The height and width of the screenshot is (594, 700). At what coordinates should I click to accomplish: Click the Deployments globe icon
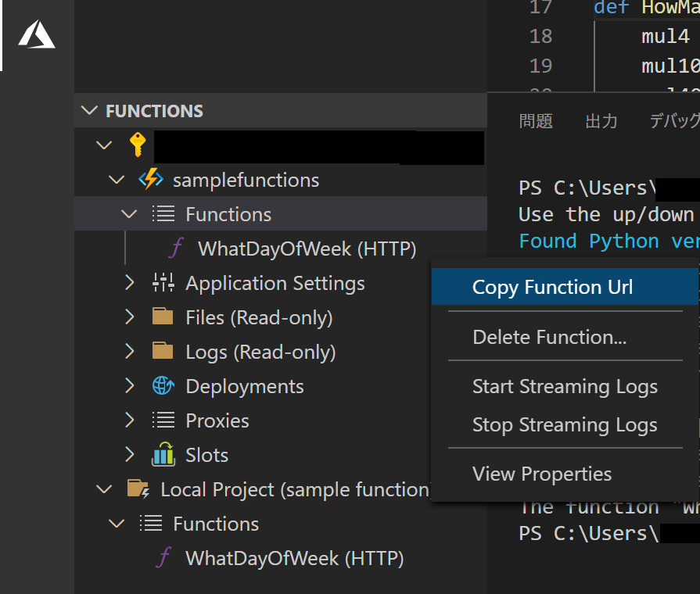[163, 386]
